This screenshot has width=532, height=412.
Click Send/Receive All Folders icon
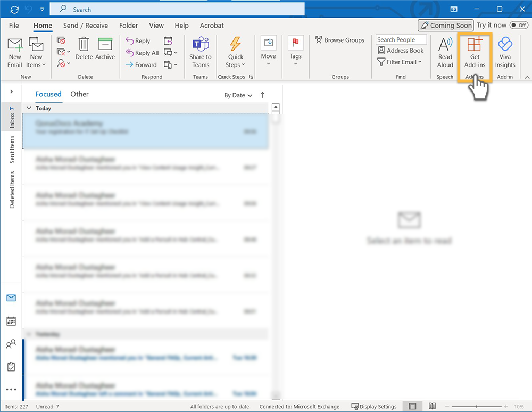click(14, 10)
